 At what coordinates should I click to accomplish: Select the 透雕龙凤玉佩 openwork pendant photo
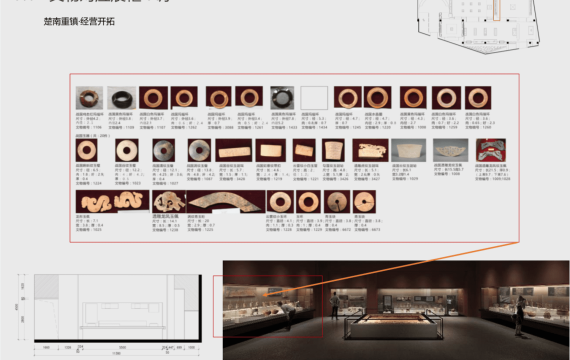(169, 201)
